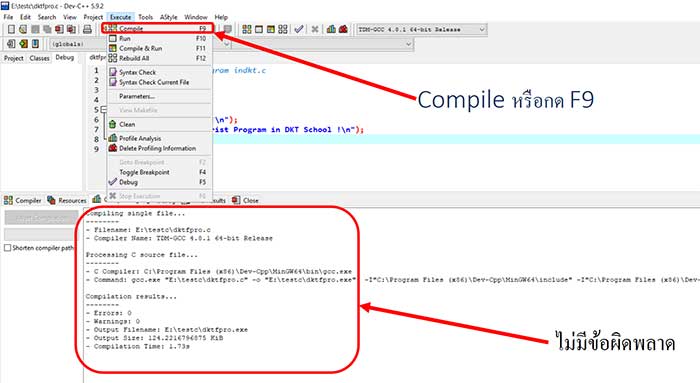The height and width of the screenshot is (383, 700).
Task: Open the View menu
Action: [70, 17]
